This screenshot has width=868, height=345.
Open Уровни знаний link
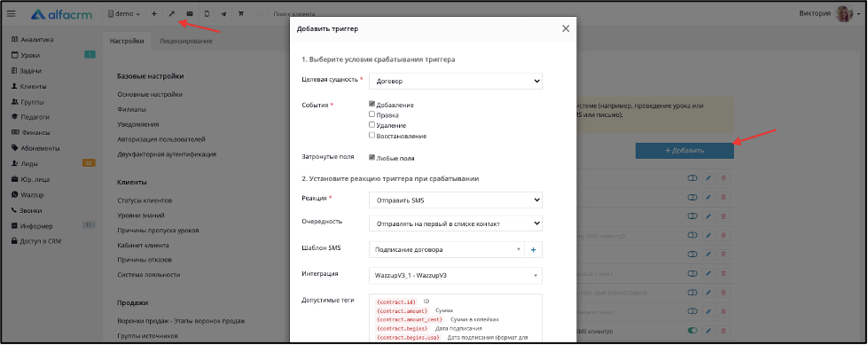141,215
